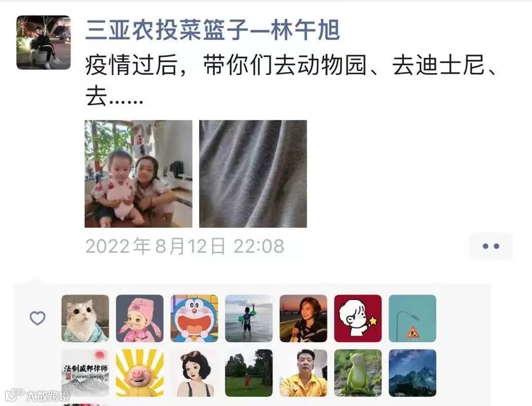Select the woman at sunset avatar
Image resolution: width=532 pixels, height=406 pixels.
304,318
